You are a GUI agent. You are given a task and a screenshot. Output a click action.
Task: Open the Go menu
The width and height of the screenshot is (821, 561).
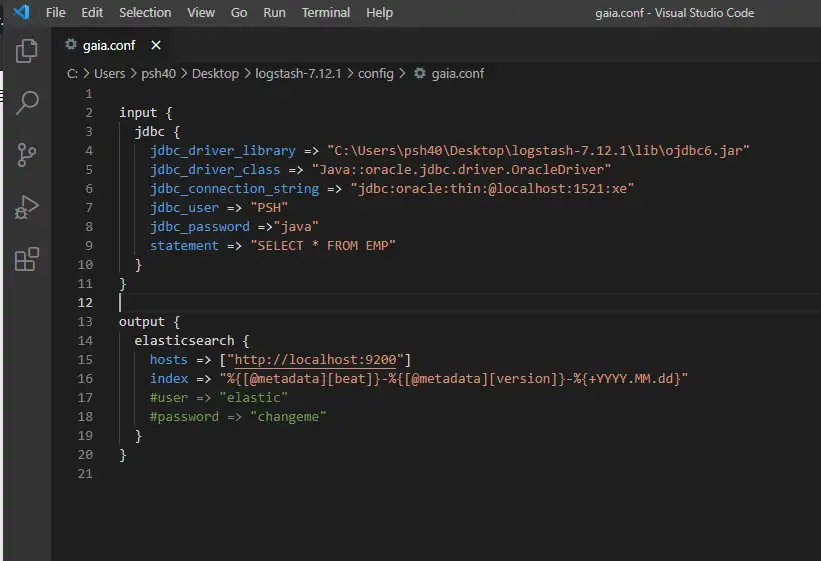pyautogui.click(x=239, y=13)
